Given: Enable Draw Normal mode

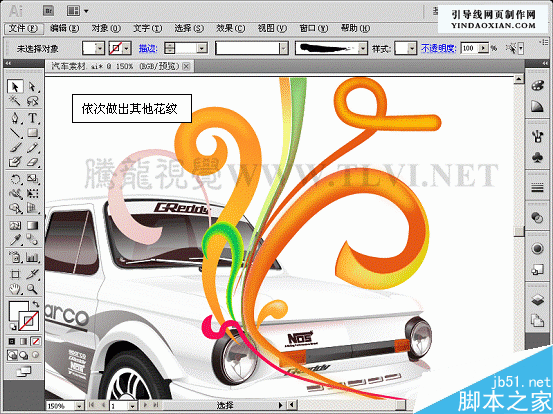Looking at the screenshot, I should point(12,355).
